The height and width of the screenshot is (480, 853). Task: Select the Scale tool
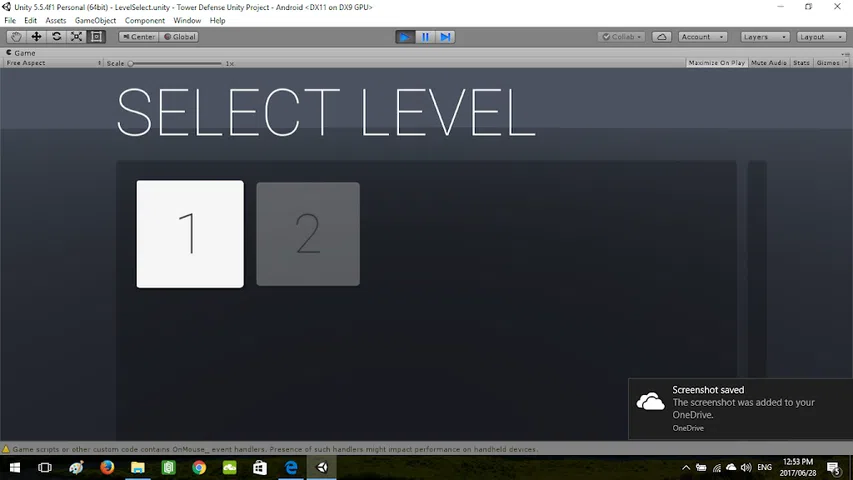click(x=76, y=37)
